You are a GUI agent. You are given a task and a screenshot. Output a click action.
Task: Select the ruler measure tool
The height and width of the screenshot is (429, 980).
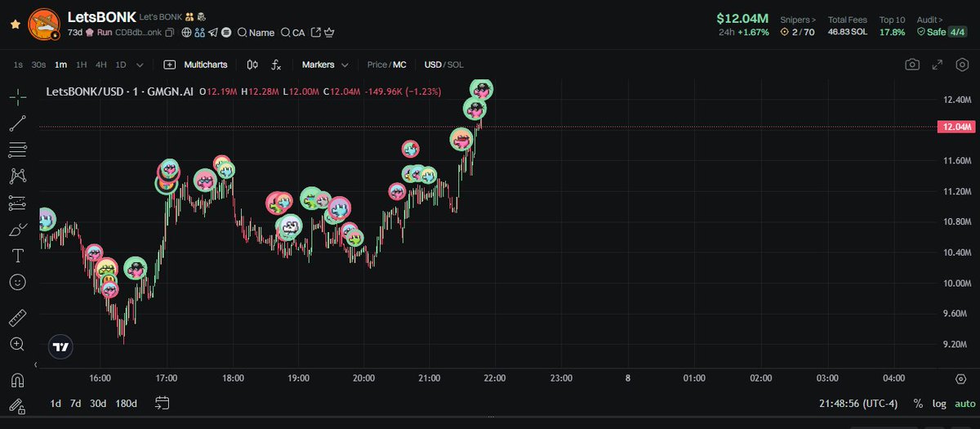pyautogui.click(x=17, y=318)
